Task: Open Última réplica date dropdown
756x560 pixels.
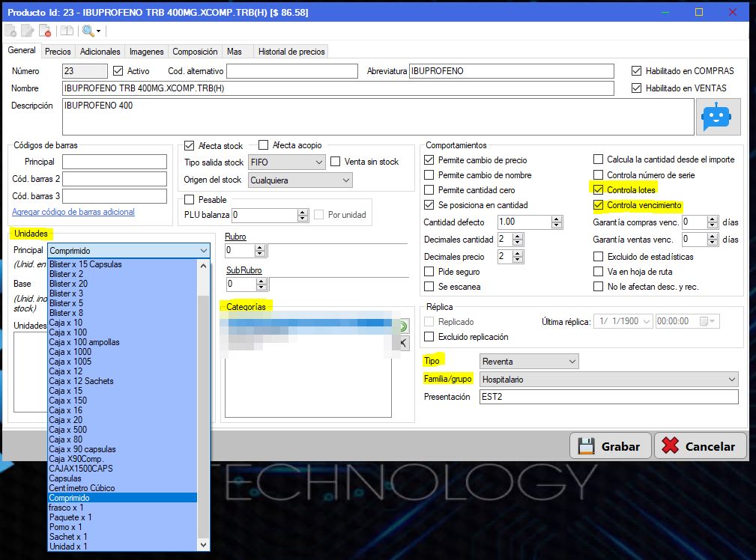Action: pos(646,321)
